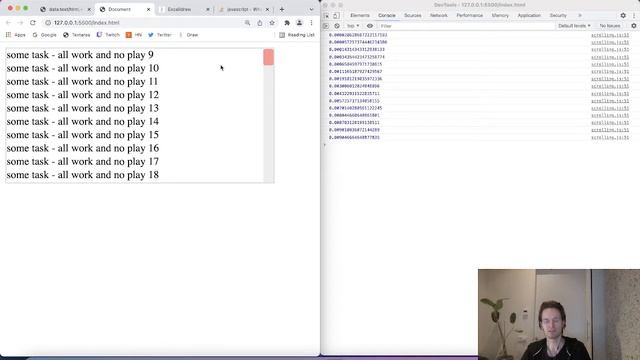
Task: Open the HN bookmark
Action: [134, 35]
